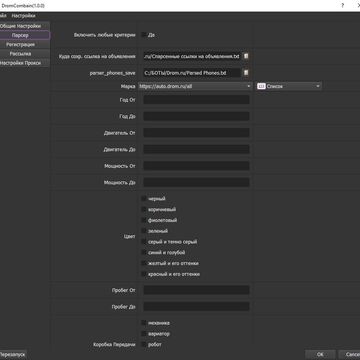The width and height of the screenshot is (360, 360).
Task: Click the Мощность До input field
Action: (196, 182)
